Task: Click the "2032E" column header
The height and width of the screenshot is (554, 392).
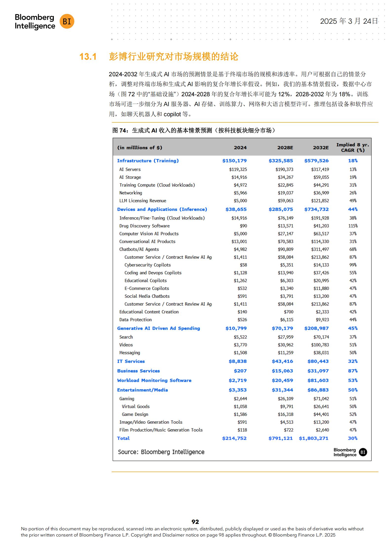Action: (x=321, y=148)
